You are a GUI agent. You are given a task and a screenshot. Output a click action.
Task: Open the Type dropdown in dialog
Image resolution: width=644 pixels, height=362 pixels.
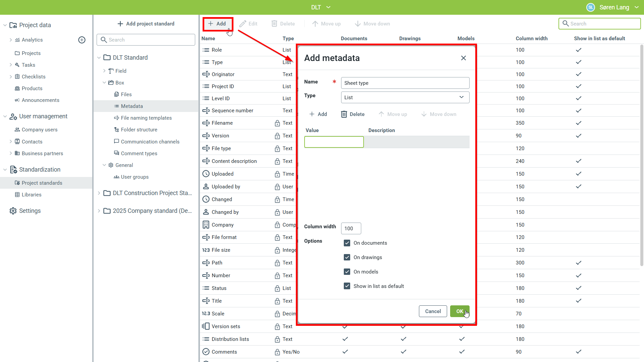[405, 98]
